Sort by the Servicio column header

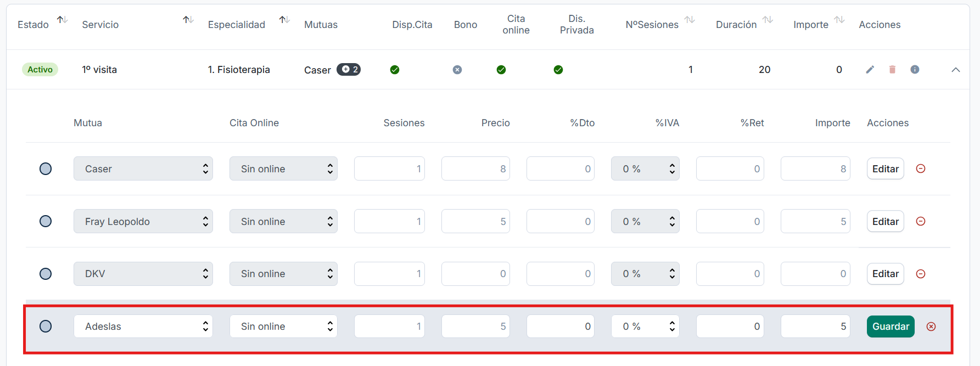[188, 20]
